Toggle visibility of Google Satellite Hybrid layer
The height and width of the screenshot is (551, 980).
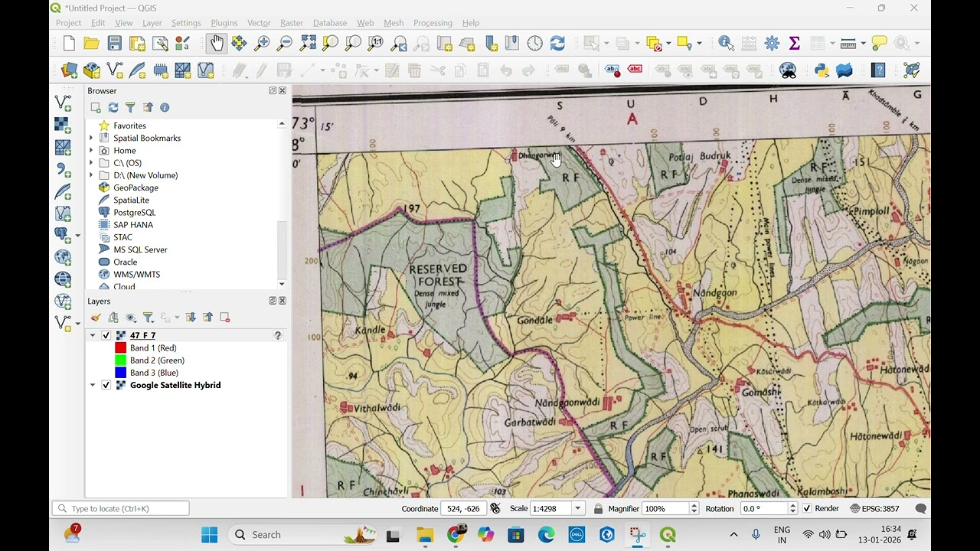(x=106, y=385)
